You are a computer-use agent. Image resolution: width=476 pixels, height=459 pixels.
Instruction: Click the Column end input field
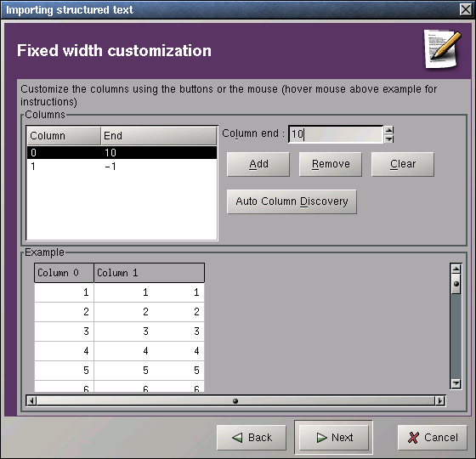tap(336, 134)
